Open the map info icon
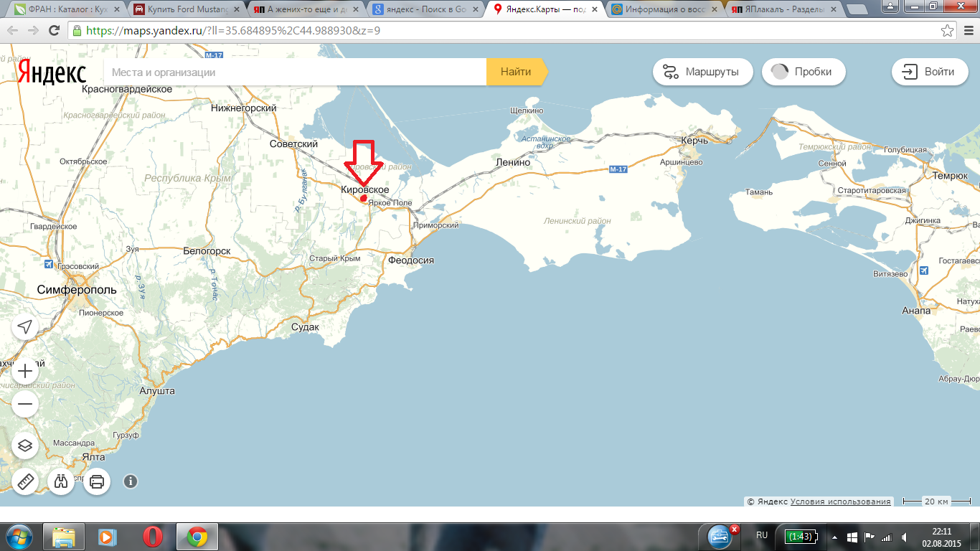This screenshot has width=980, height=551. point(131,481)
